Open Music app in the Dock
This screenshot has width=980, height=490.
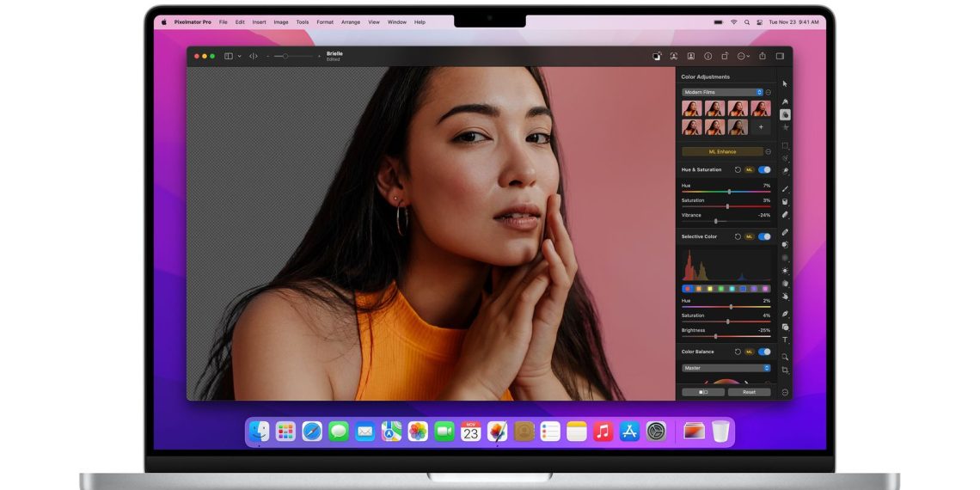(603, 432)
